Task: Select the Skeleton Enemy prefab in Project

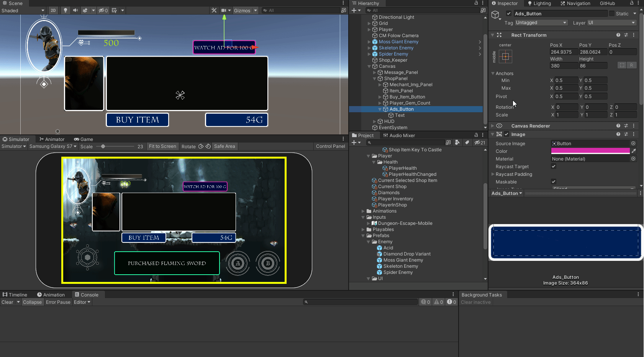Action: pos(400,266)
